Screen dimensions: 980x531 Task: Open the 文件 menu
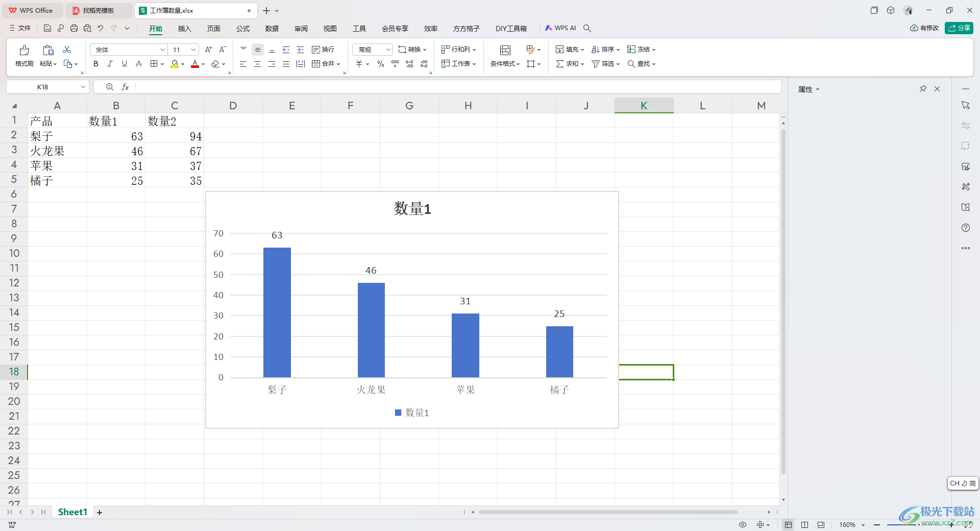(20, 28)
